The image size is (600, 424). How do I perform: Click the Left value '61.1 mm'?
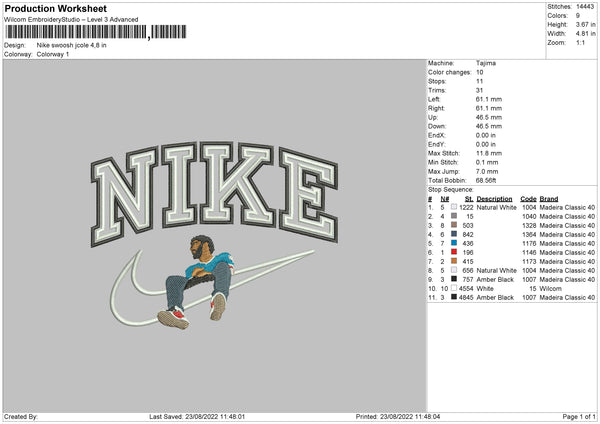coord(489,99)
